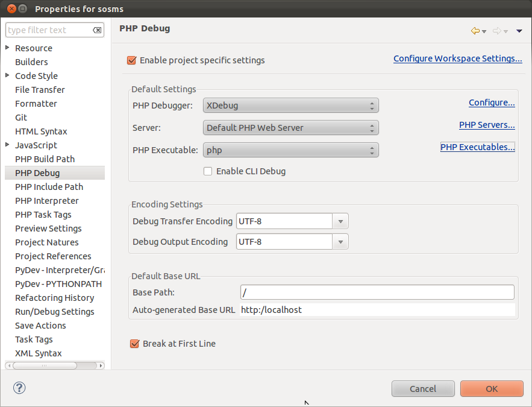Enable the CLI Debug checkbox
The width and height of the screenshot is (532, 407).
click(x=208, y=171)
